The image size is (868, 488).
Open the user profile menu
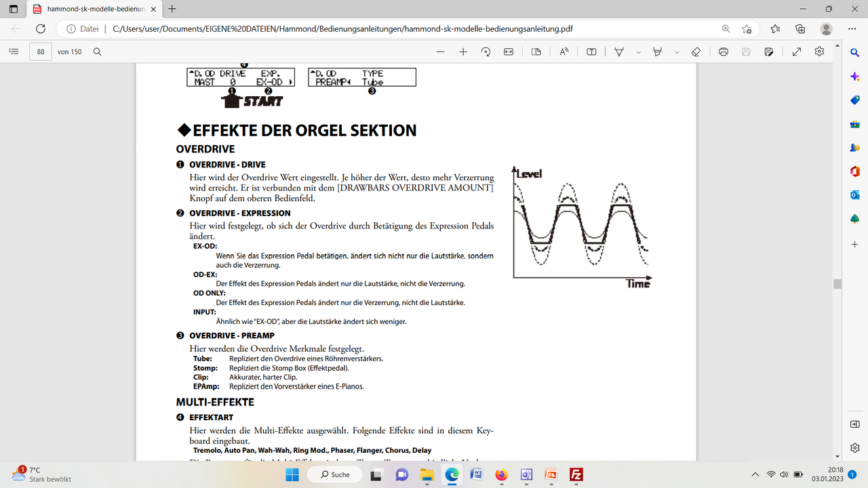[826, 29]
